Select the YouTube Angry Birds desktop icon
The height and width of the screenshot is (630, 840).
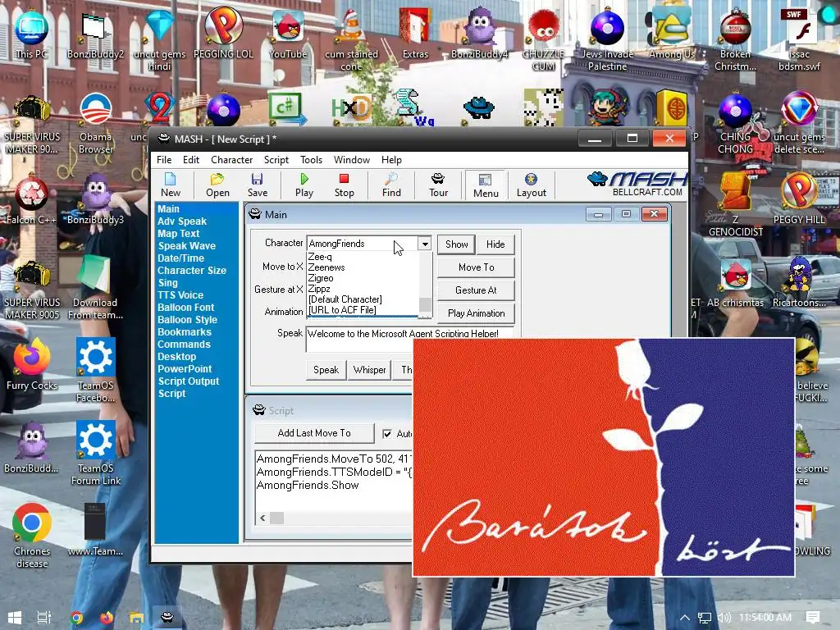288,34
